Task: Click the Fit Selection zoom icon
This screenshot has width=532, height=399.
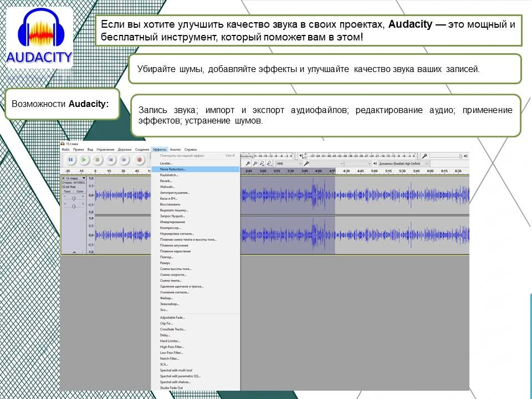Action: tap(262, 163)
